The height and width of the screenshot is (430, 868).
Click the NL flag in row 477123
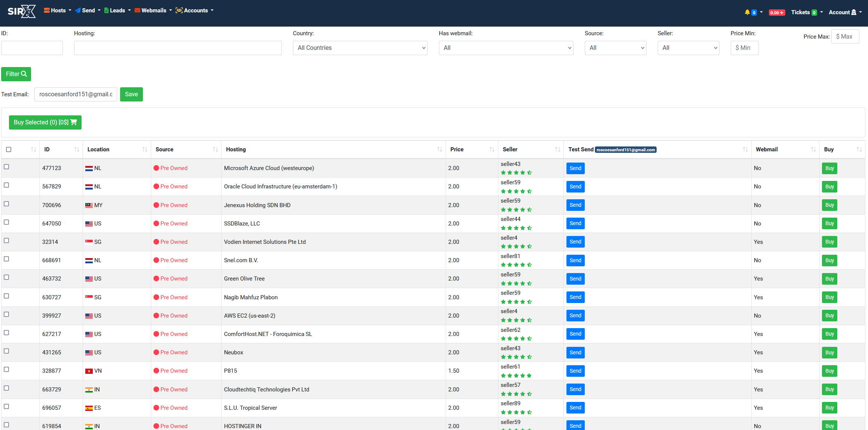coord(89,169)
